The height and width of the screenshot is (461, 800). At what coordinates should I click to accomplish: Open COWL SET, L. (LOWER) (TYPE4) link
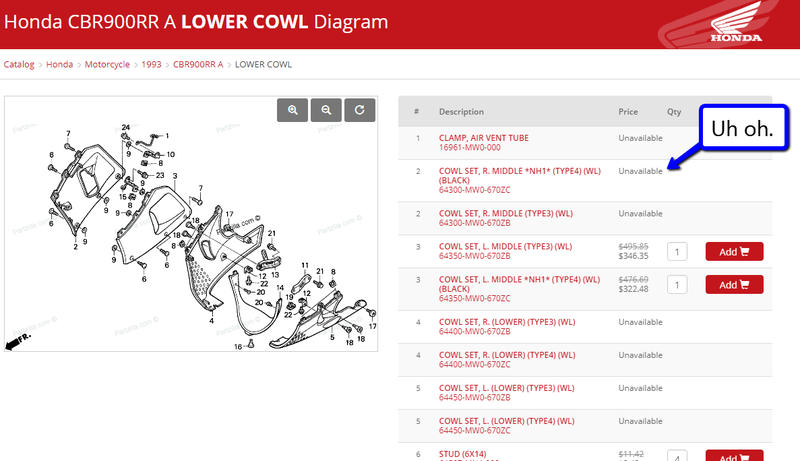click(506, 421)
